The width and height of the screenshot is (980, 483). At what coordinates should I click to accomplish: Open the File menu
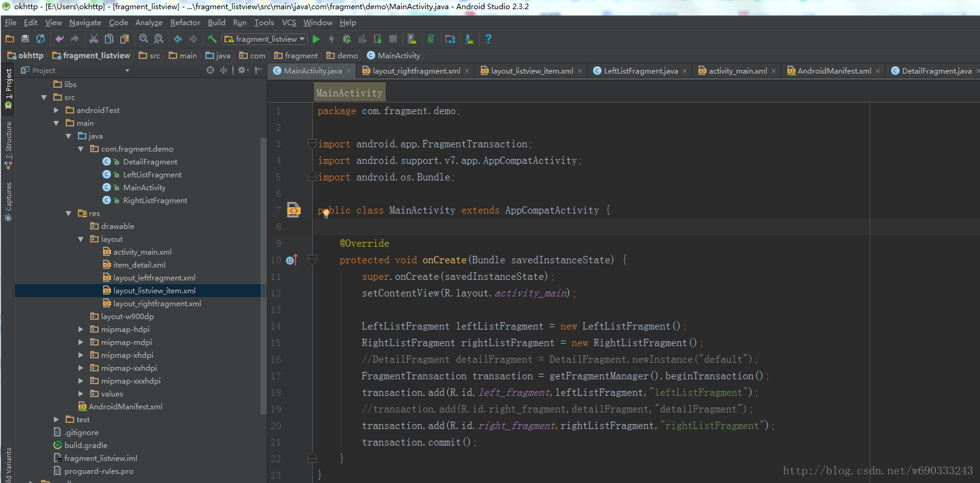click(10, 23)
